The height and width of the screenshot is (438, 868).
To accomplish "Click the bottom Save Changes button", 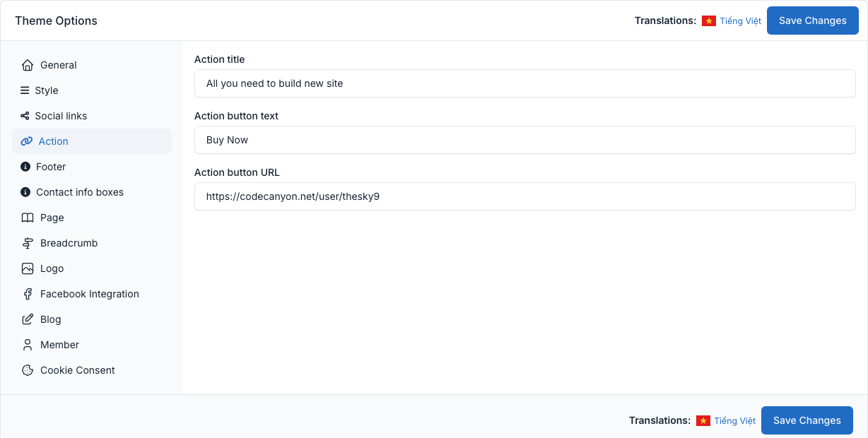I will 807,420.
